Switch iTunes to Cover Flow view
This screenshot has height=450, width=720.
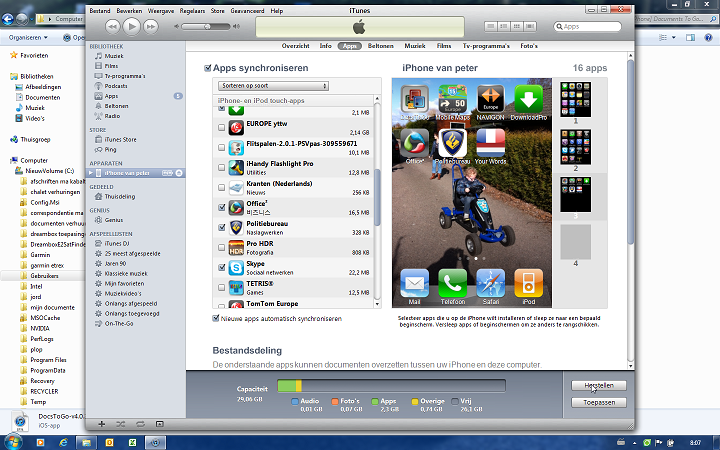click(x=529, y=27)
